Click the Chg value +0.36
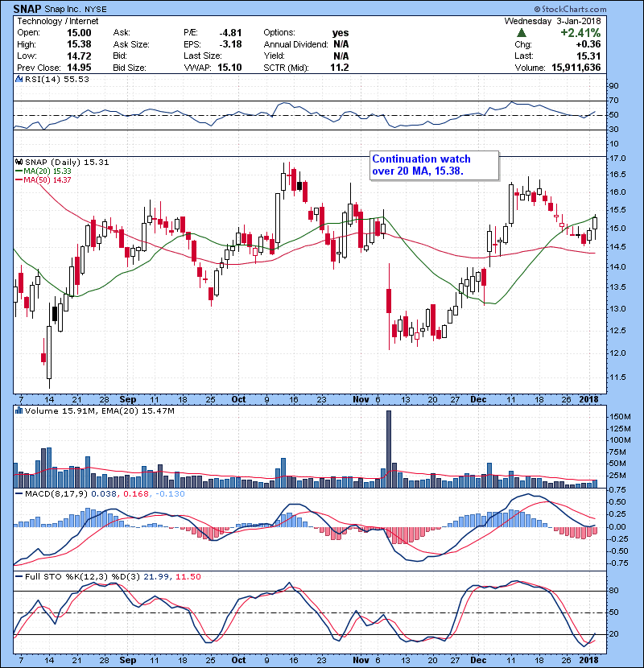 click(x=588, y=44)
